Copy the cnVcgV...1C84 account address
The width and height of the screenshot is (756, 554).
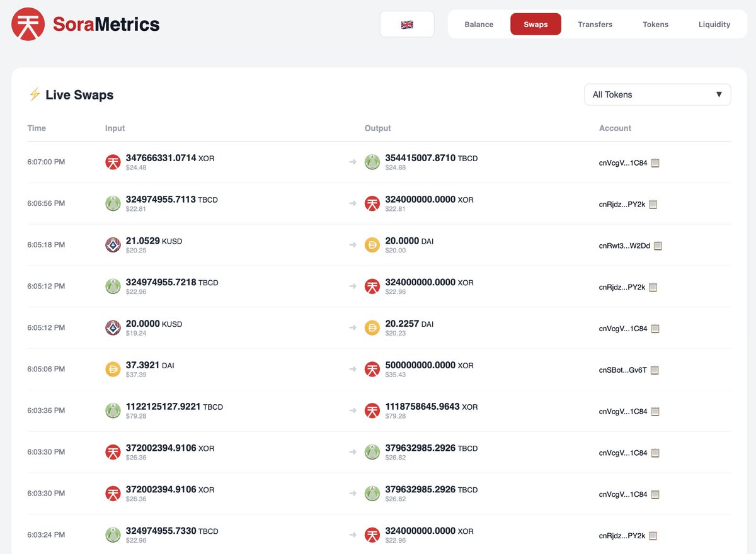[x=655, y=162]
